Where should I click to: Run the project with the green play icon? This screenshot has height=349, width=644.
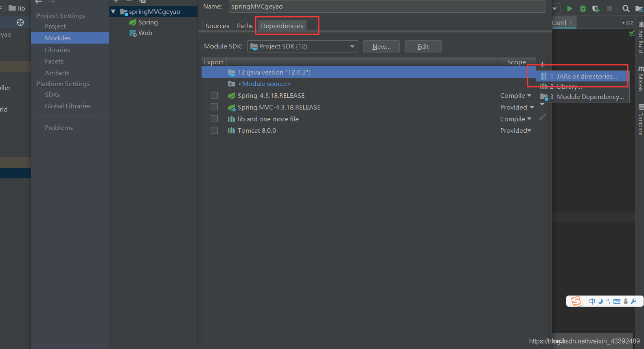click(570, 9)
